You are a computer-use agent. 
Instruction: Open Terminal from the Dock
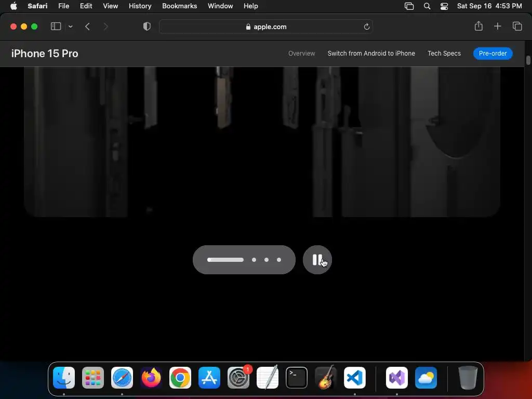(297, 378)
